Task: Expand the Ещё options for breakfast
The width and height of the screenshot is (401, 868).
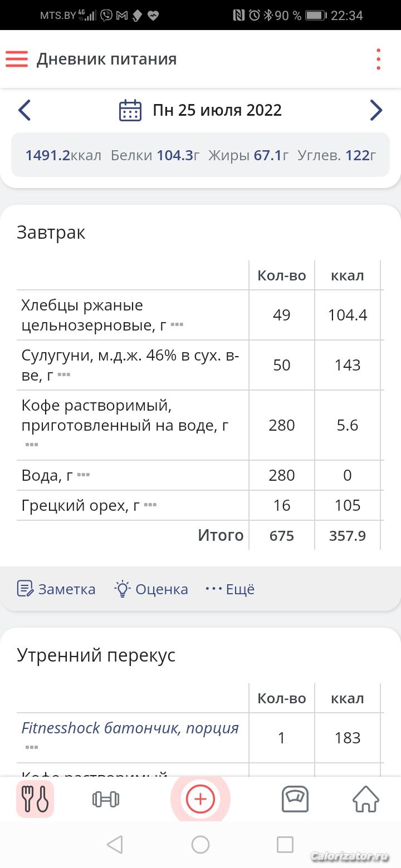Action: pyautogui.click(x=230, y=589)
